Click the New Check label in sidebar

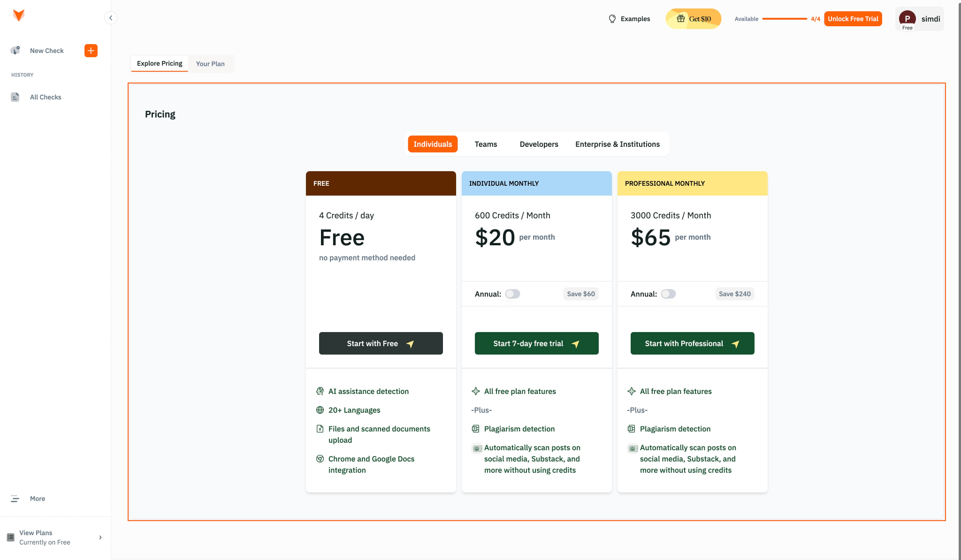click(x=47, y=51)
